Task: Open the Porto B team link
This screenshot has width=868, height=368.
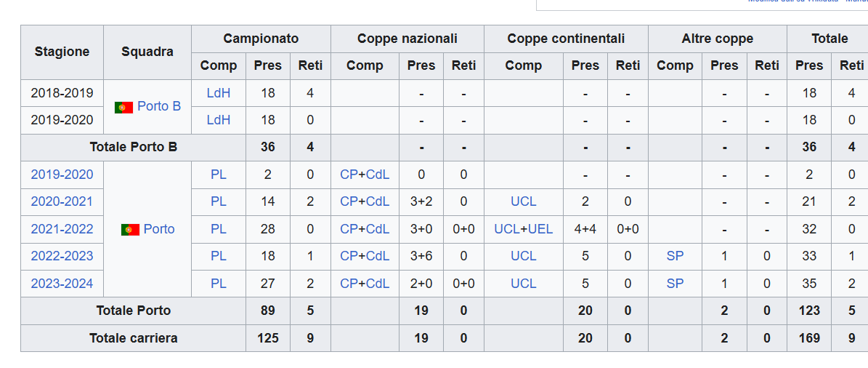Action: click(159, 106)
